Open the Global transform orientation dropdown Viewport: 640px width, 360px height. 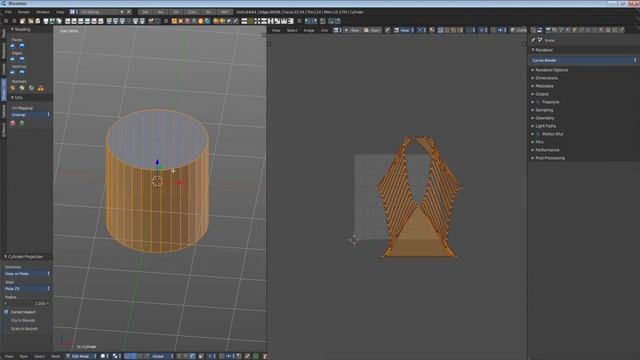coord(162,356)
